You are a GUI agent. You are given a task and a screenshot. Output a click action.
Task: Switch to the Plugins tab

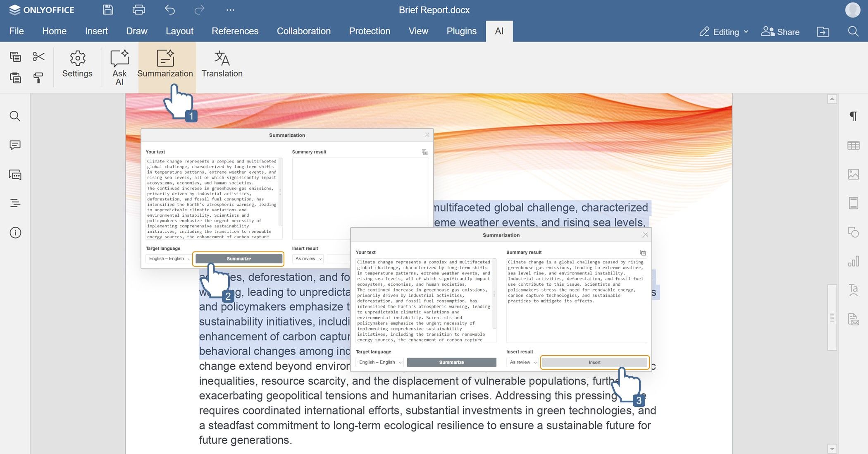(461, 31)
